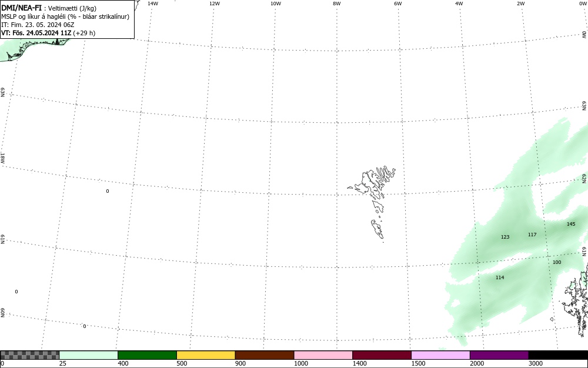Click the CAPE value 114

[x=500, y=277]
